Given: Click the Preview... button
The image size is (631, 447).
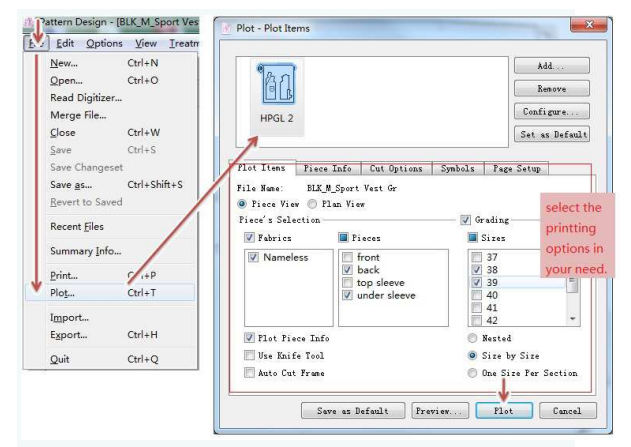Looking at the screenshot, I should click(x=439, y=411).
